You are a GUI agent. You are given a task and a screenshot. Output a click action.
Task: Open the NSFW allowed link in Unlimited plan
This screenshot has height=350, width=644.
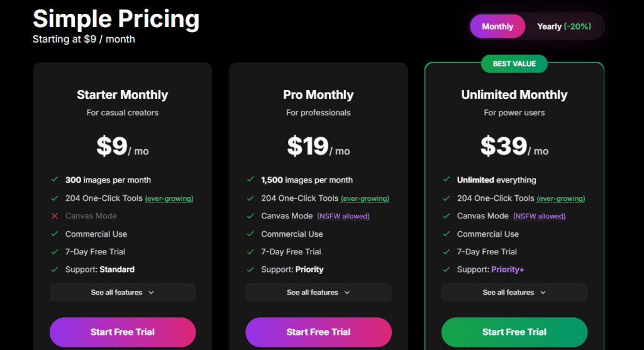pyautogui.click(x=539, y=216)
